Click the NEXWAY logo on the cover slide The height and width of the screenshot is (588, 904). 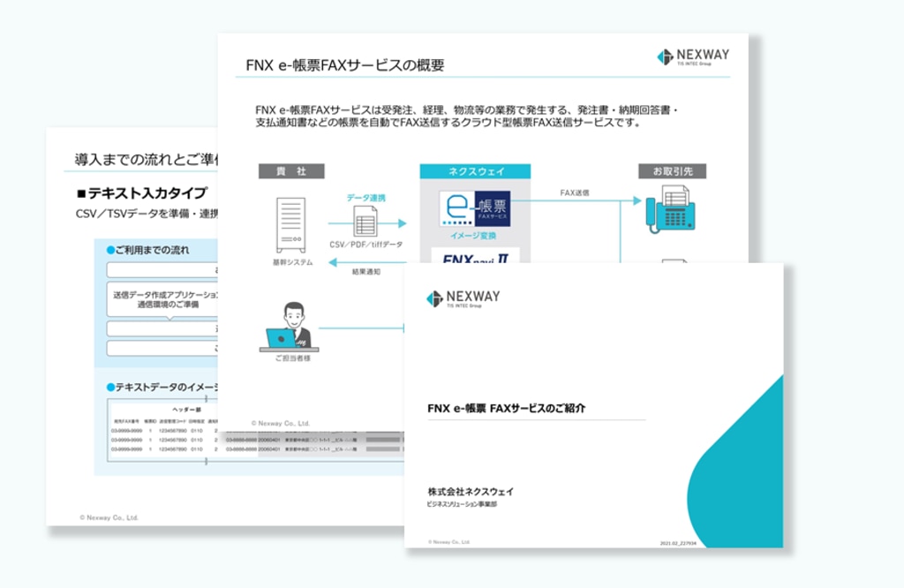tap(463, 298)
